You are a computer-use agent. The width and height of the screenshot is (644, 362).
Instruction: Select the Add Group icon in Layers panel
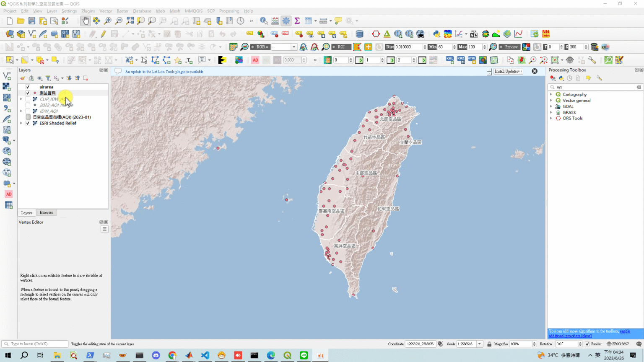click(31, 78)
